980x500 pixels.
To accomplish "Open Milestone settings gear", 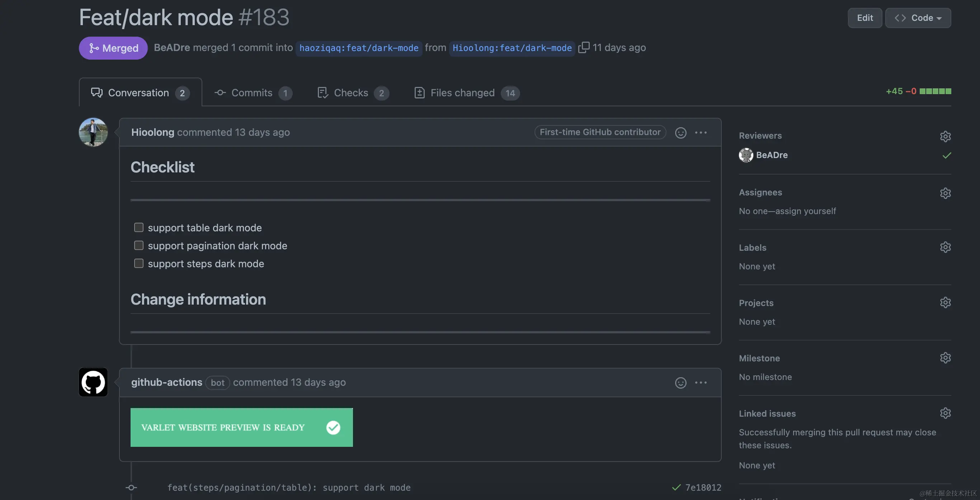I will 945,358.
